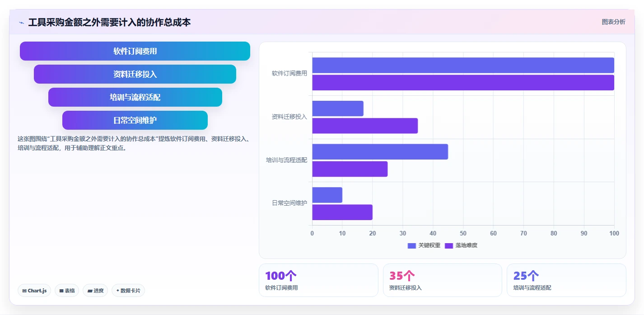This screenshot has width=644, height=315.
Task: Select the 培训与流程适配 funnel stage
Action: tap(135, 97)
